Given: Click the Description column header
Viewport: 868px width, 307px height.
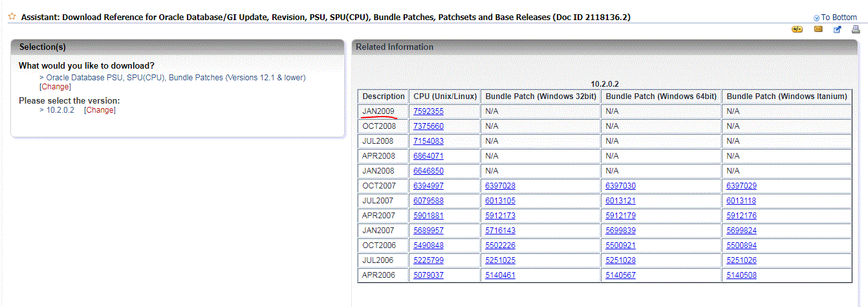Looking at the screenshot, I should [x=384, y=97].
